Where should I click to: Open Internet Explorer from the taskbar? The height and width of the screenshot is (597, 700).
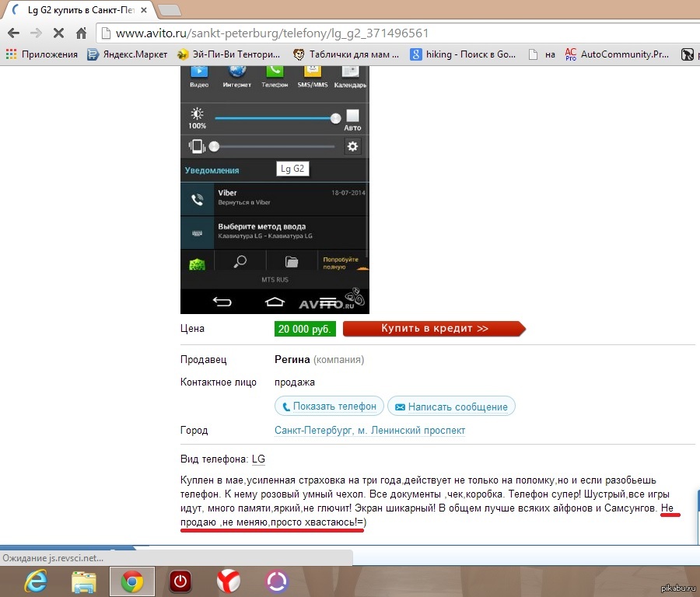coord(36,581)
